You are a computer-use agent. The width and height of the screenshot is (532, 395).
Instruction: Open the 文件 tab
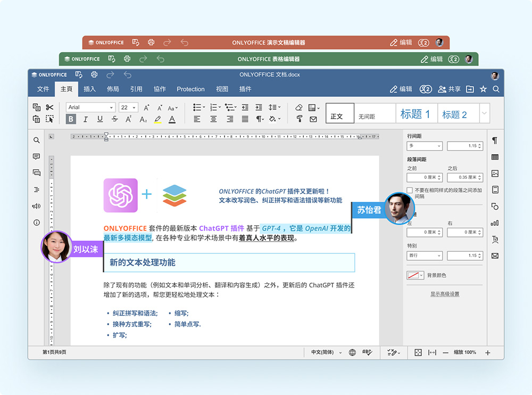click(x=43, y=89)
